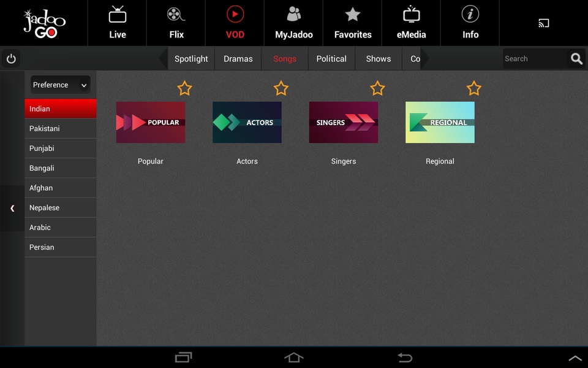
Task: Click the search magnifier icon
Action: click(x=576, y=59)
